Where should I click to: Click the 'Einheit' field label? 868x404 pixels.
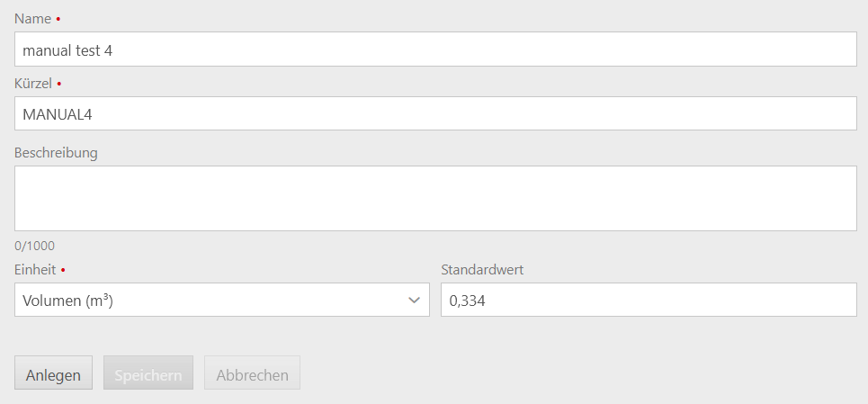click(35, 270)
